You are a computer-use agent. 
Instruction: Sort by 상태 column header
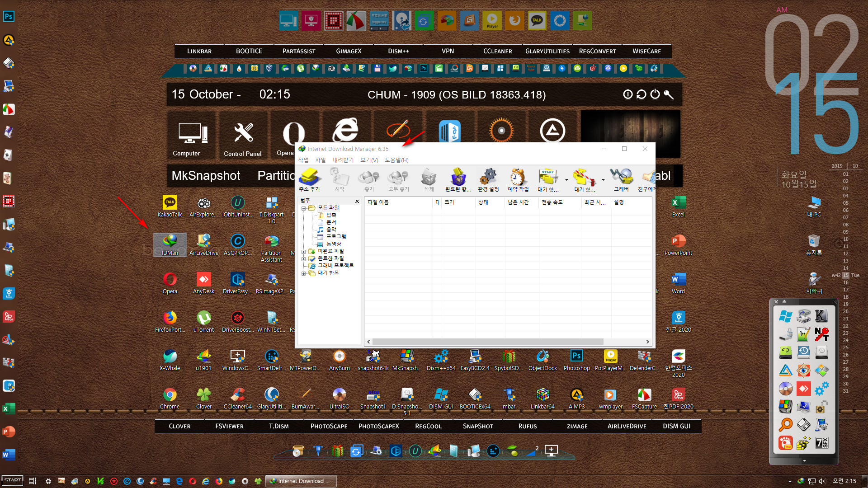490,202
